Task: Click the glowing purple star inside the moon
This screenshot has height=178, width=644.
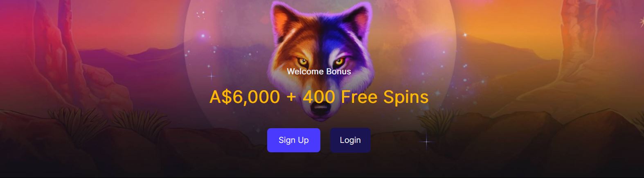Action: (x=203, y=36)
